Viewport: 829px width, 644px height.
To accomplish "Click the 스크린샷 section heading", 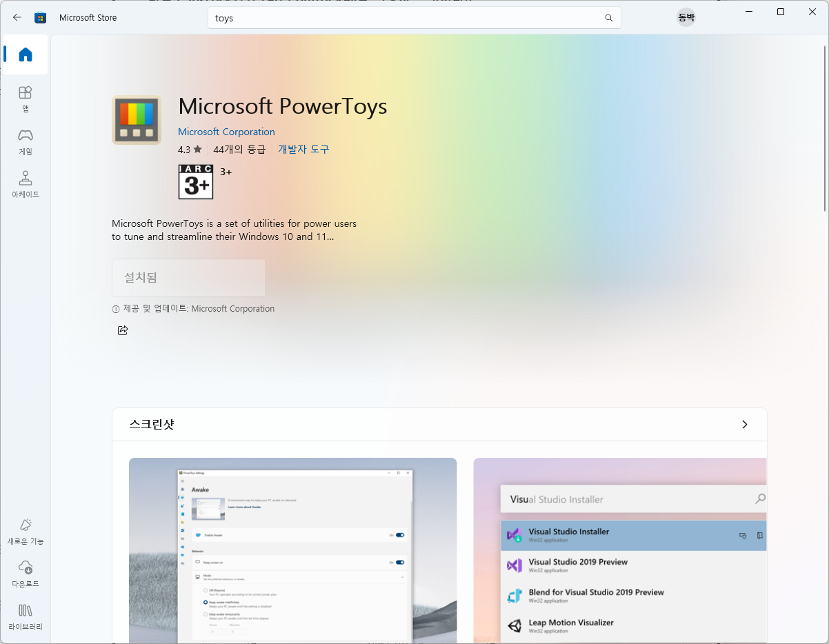I will point(152,425).
